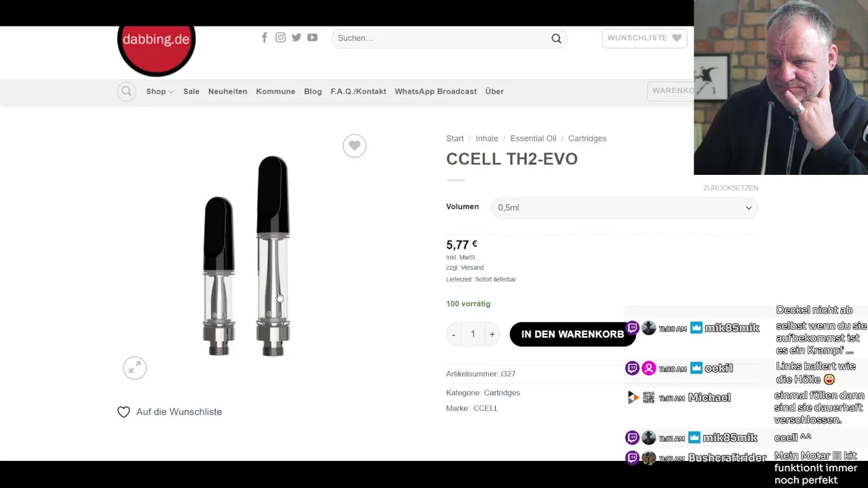Open the Sale menu item

point(191,91)
